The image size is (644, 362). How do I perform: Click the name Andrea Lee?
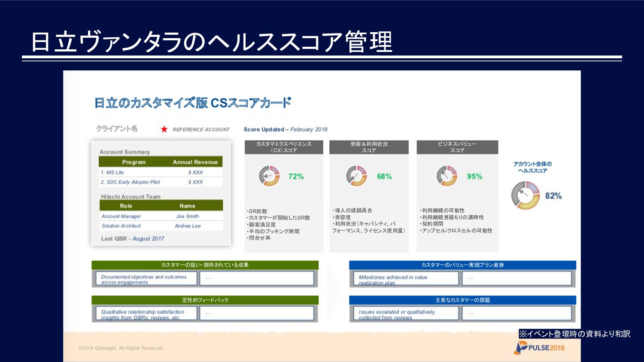coord(188,226)
